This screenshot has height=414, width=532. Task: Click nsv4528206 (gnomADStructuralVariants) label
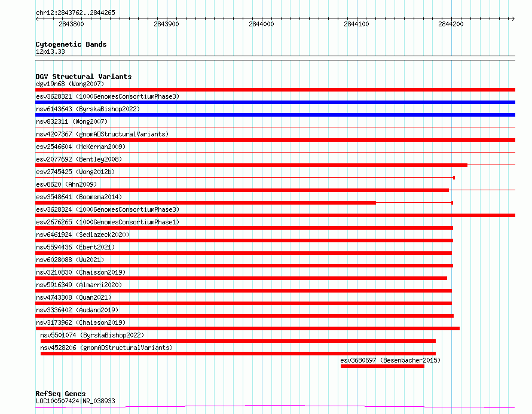coord(106,348)
